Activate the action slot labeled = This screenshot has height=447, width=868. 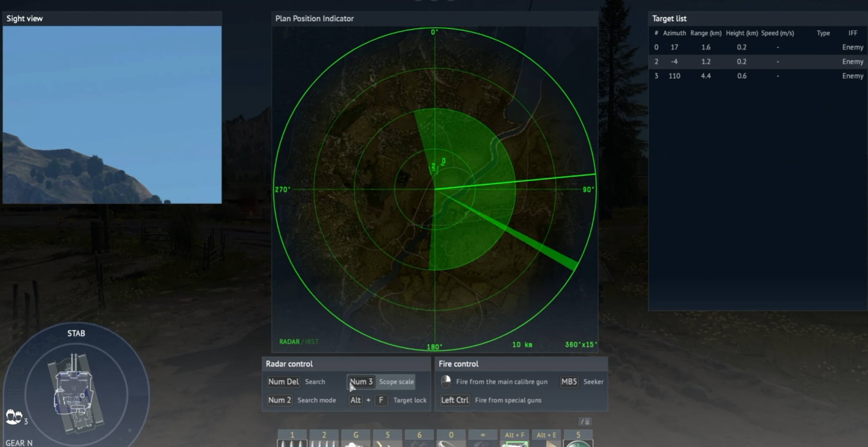pos(483,439)
